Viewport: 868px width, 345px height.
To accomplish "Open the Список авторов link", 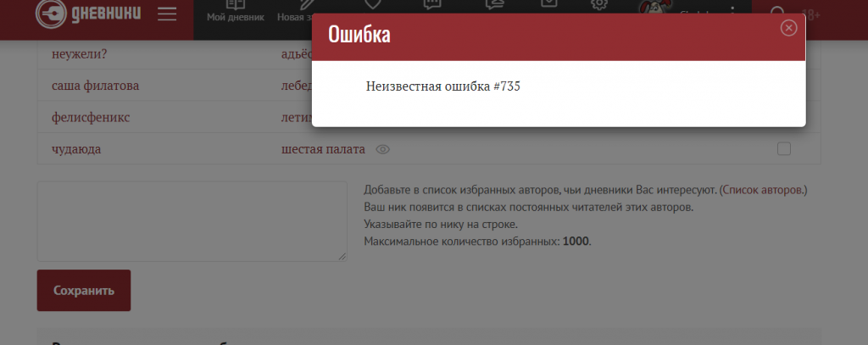I will [x=763, y=190].
